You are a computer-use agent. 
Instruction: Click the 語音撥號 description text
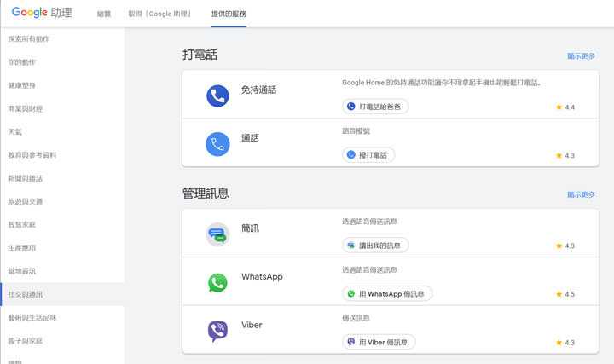(x=356, y=130)
